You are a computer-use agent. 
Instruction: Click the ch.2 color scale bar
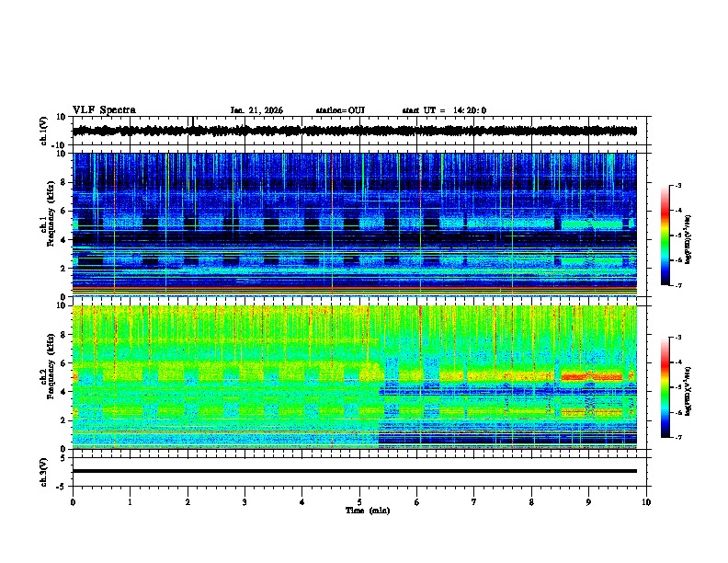tap(665, 387)
